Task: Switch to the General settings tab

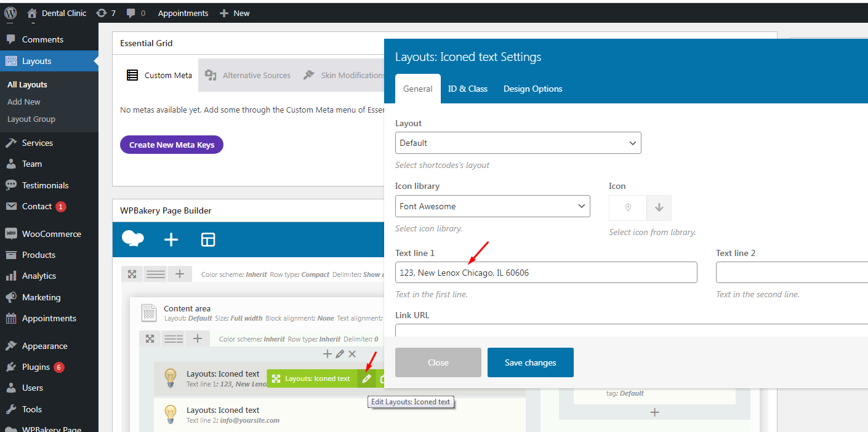Action: [418, 89]
